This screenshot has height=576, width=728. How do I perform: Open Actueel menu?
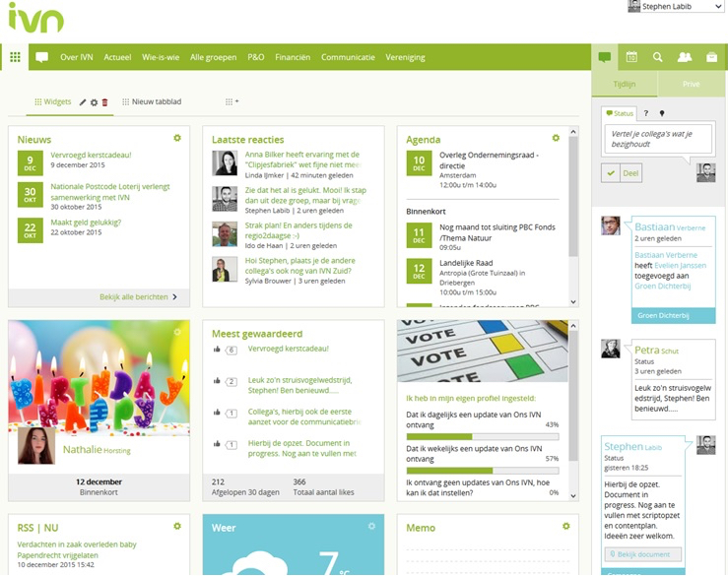117,57
